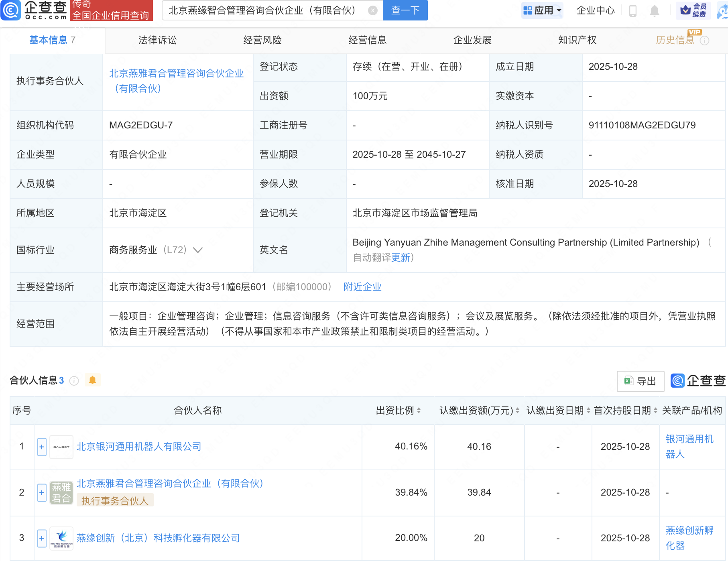Viewport: 728px width, 561px height.
Task: Toggle sorting on 认缴出资额 column
Action: pyautogui.click(x=517, y=411)
